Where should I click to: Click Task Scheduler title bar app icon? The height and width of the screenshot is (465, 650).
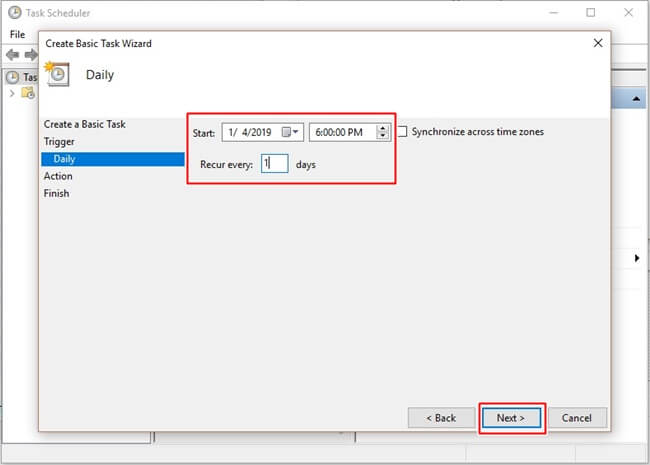pyautogui.click(x=15, y=12)
